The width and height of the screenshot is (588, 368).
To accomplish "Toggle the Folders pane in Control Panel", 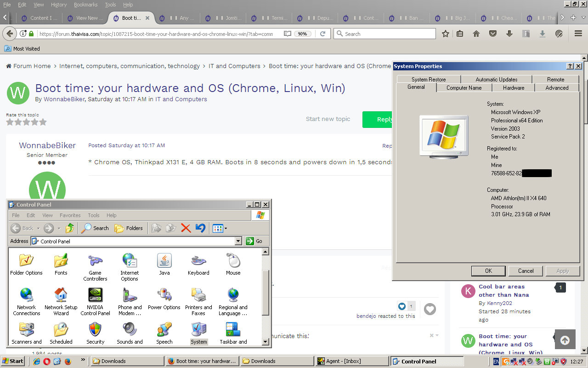I will coord(129,228).
